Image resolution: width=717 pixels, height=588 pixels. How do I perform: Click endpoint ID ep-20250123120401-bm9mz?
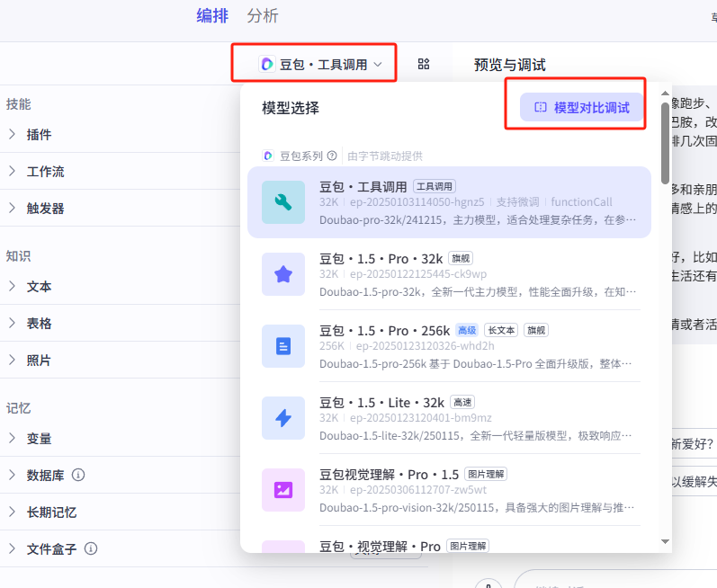[421, 417]
